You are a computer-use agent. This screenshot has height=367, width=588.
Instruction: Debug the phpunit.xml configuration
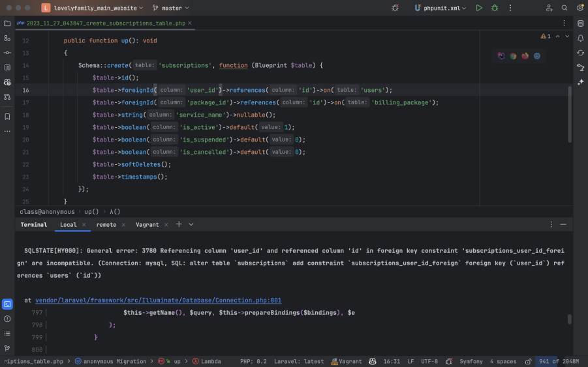click(495, 8)
